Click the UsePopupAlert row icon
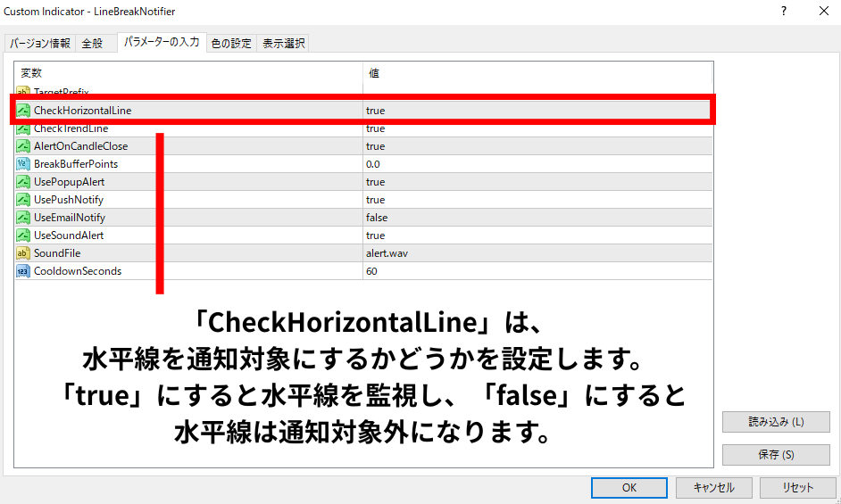This screenshot has height=504, width=841. [23, 182]
